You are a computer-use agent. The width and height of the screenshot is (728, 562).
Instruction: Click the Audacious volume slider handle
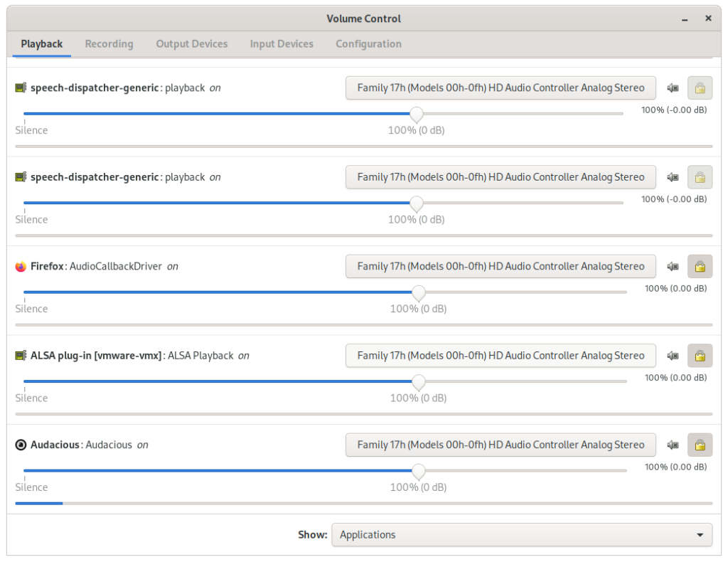[418, 471]
